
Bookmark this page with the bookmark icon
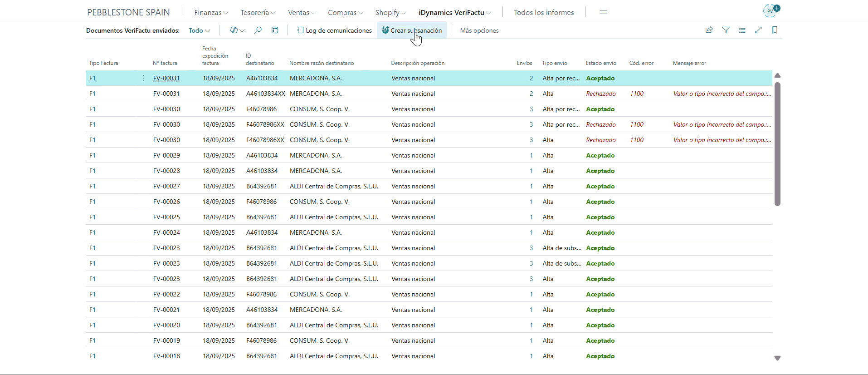coord(775,30)
